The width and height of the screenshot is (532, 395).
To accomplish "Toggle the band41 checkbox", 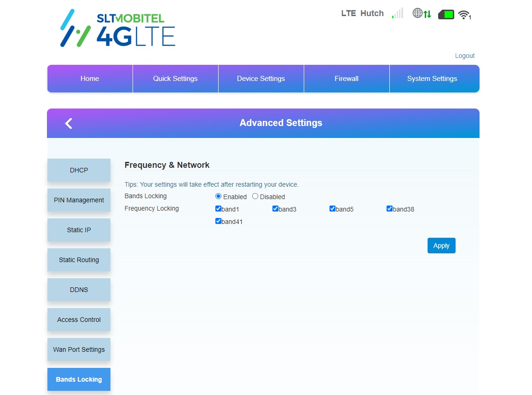I will (x=218, y=221).
